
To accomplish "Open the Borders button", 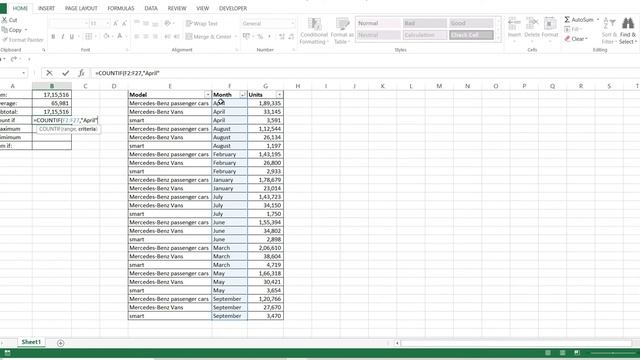I will (88, 37).
